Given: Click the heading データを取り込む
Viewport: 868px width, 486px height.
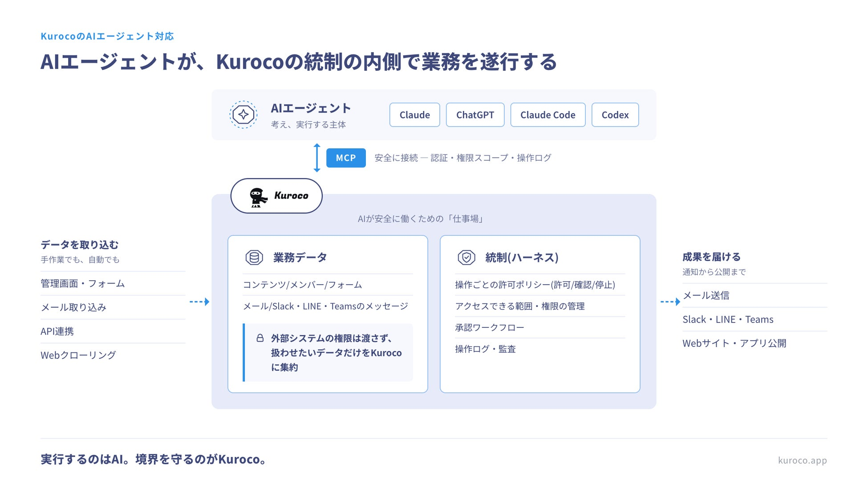Looking at the screenshot, I should click(80, 245).
